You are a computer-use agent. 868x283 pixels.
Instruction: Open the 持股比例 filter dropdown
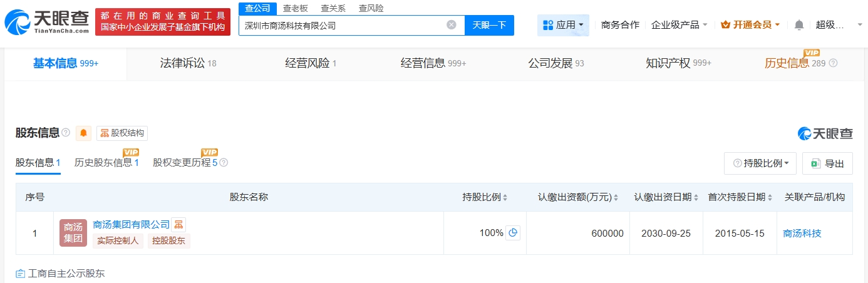coord(760,163)
